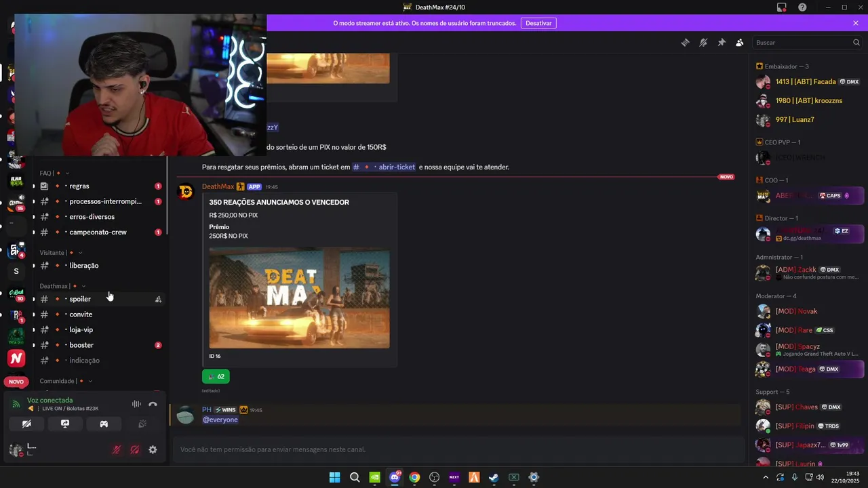Open the soundboard party popper icon
The width and height of the screenshot is (868, 488).
coord(142,424)
